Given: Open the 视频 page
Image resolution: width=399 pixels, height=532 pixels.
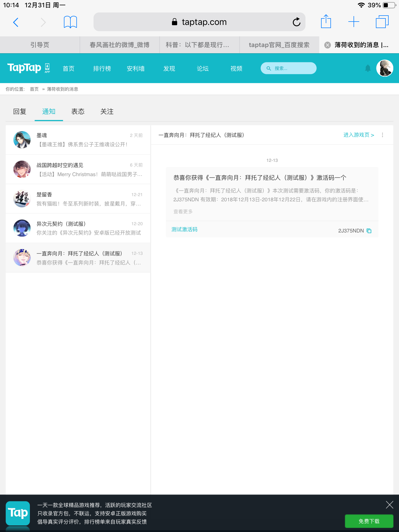Looking at the screenshot, I should coord(236,69).
